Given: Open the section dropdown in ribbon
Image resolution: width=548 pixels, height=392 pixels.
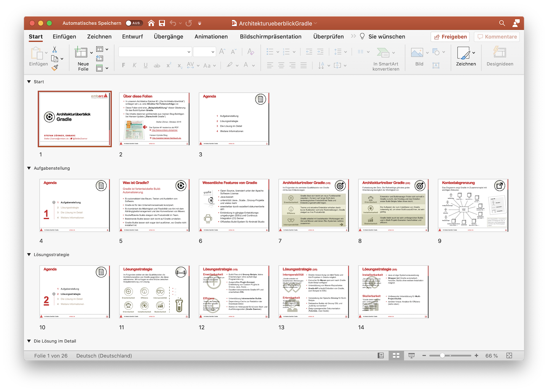Looking at the screenshot, I should (107, 68).
